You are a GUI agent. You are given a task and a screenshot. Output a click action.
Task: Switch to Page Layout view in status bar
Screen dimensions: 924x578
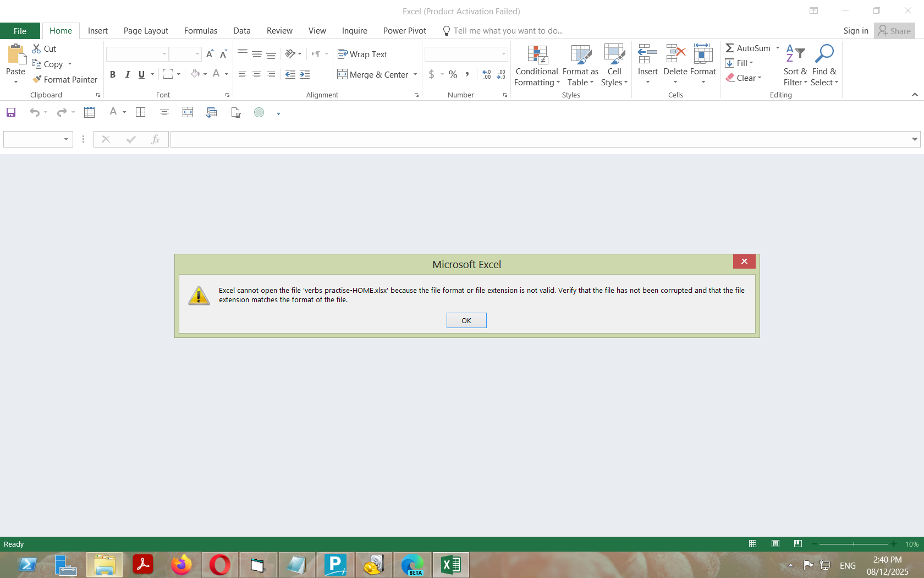point(776,544)
